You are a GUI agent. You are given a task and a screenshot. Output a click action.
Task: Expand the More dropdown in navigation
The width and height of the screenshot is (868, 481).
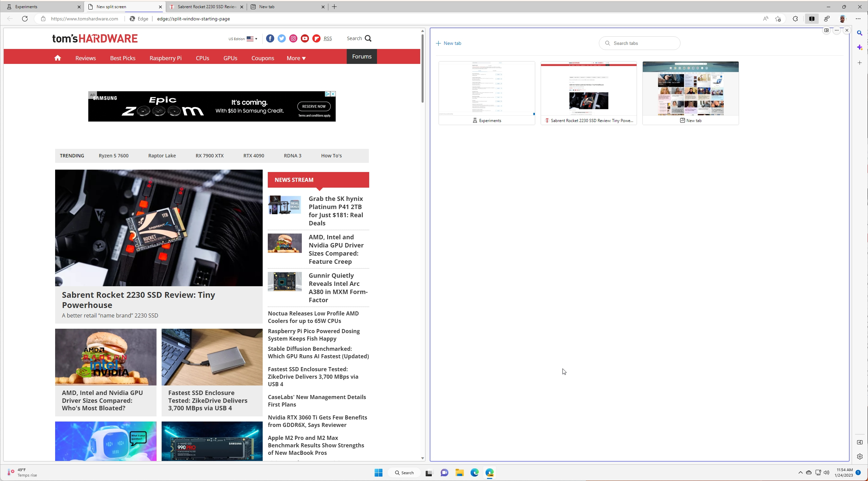[x=296, y=58]
